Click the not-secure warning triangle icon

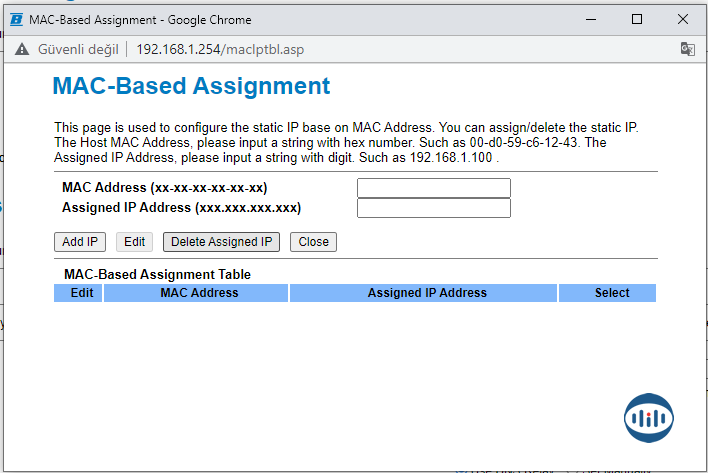tap(21, 49)
